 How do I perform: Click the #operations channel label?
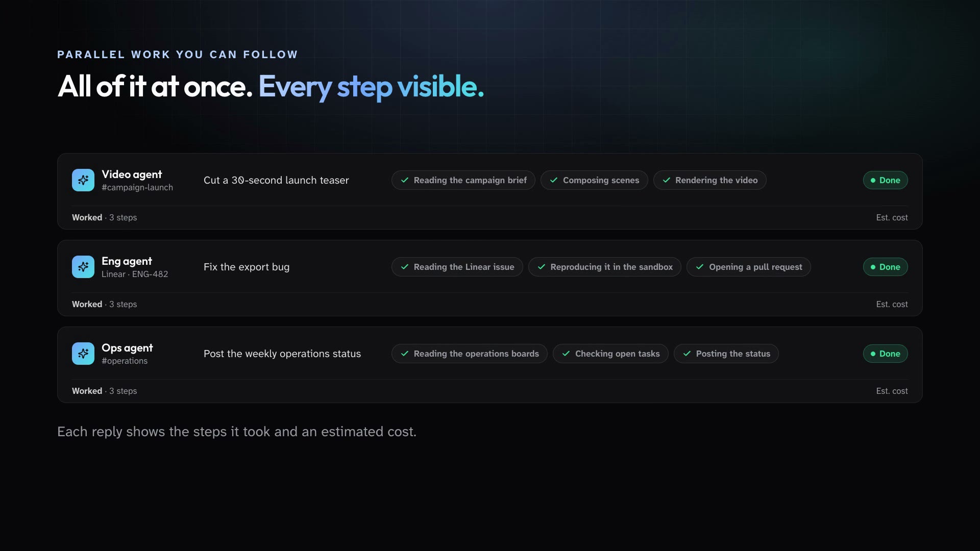click(125, 361)
